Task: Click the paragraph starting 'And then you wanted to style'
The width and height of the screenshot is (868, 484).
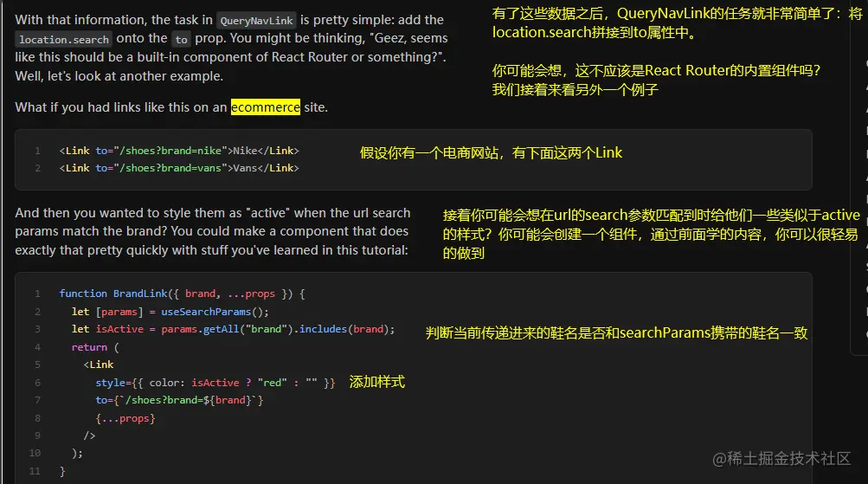Action: pos(213,231)
